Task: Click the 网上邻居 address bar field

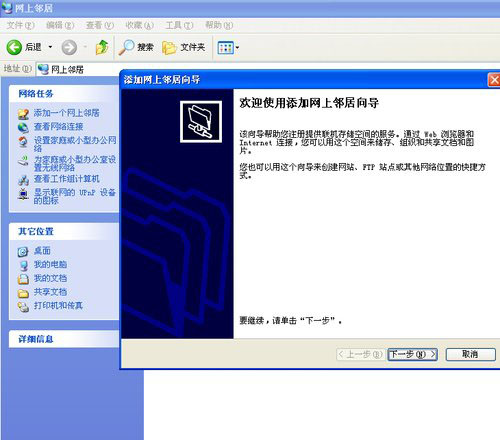Action: tap(78, 69)
